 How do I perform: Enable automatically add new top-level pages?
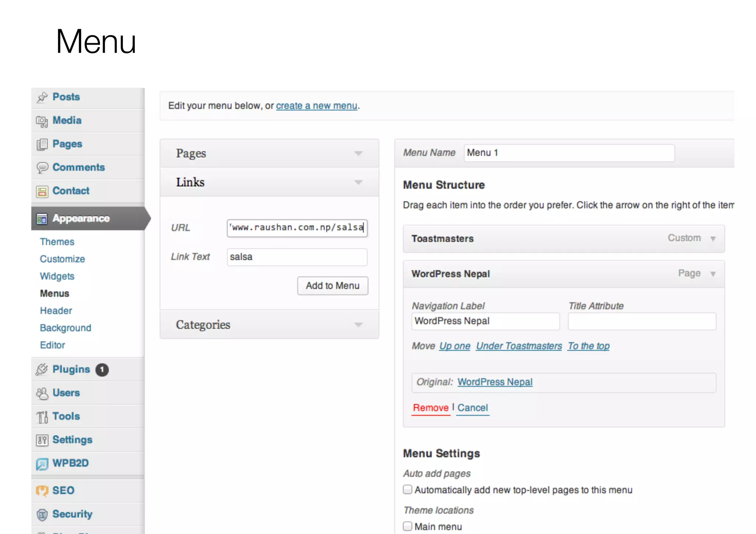pyautogui.click(x=408, y=490)
